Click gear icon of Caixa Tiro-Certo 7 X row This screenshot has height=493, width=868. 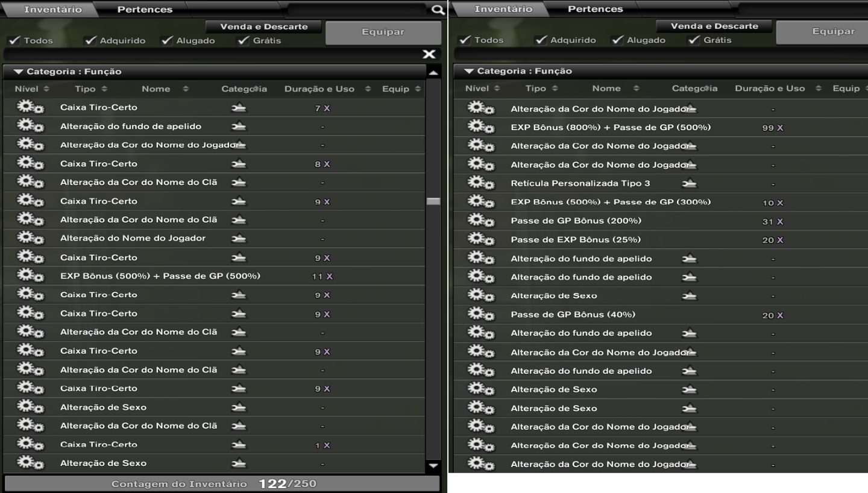point(30,108)
